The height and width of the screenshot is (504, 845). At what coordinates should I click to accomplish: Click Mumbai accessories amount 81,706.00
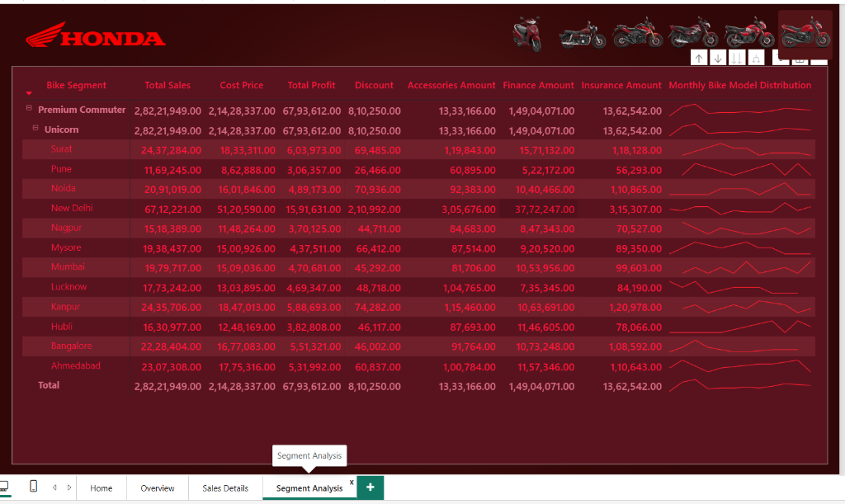[473, 268]
